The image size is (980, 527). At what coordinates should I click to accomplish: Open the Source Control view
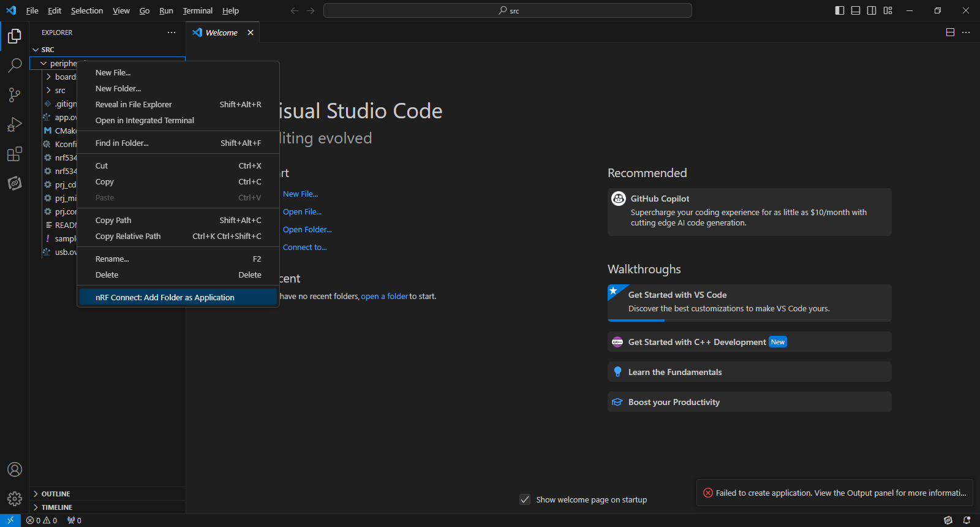click(x=15, y=95)
